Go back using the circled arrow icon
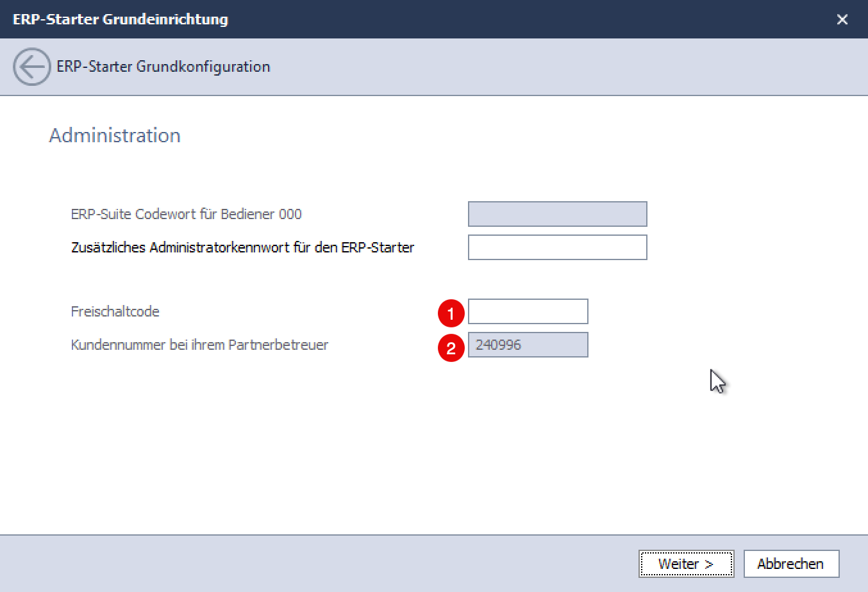The height and width of the screenshot is (592, 868). coord(31,67)
